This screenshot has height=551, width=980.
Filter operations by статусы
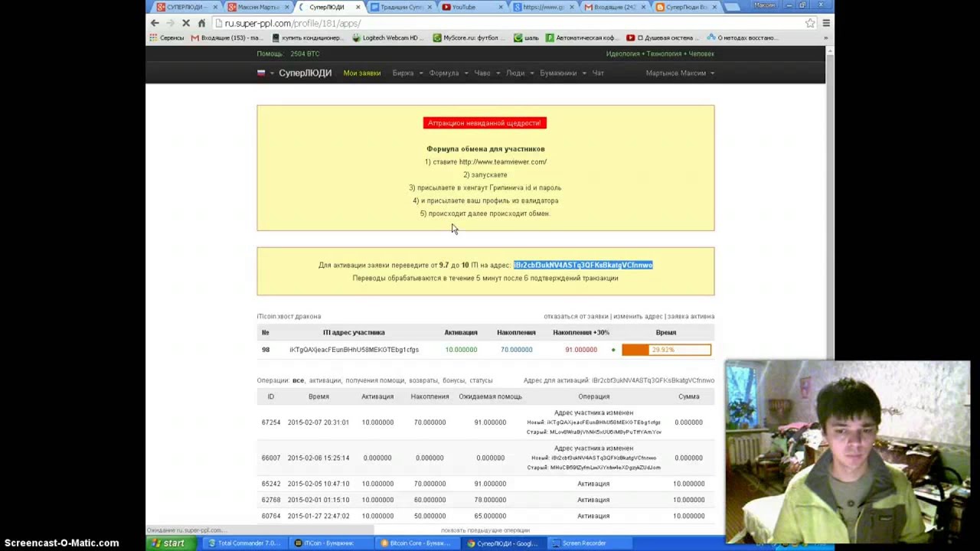pyautogui.click(x=482, y=380)
